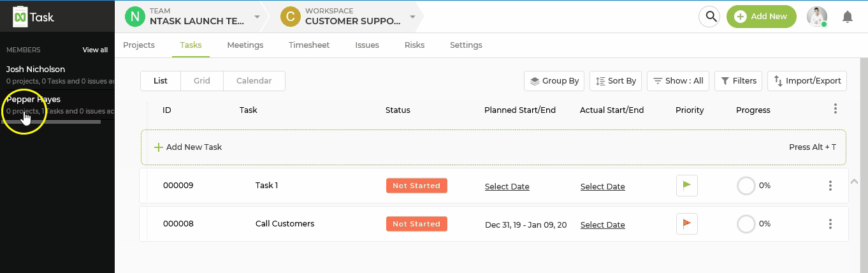Click View all members link

95,50
